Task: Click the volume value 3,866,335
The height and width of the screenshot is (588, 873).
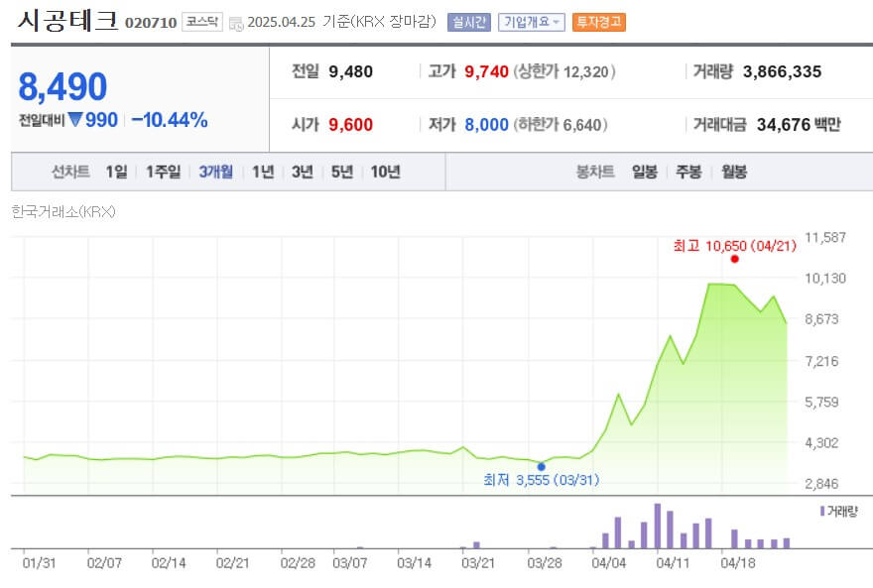Action: click(x=783, y=71)
